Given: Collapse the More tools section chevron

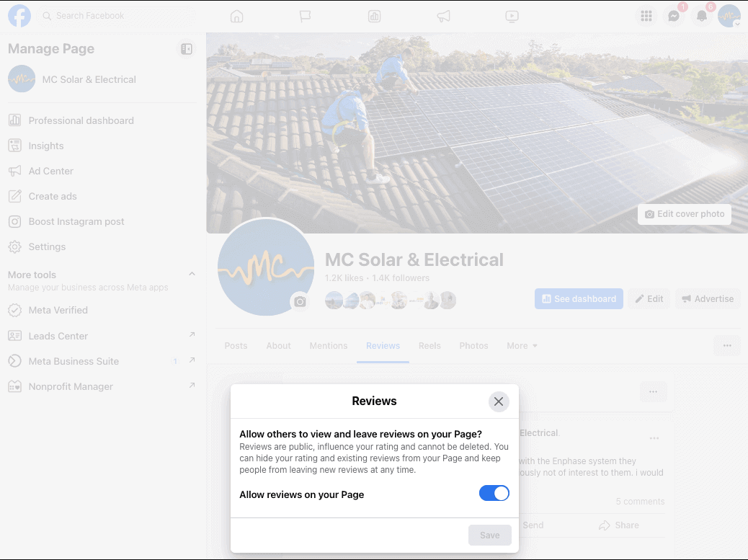Looking at the screenshot, I should [x=192, y=274].
